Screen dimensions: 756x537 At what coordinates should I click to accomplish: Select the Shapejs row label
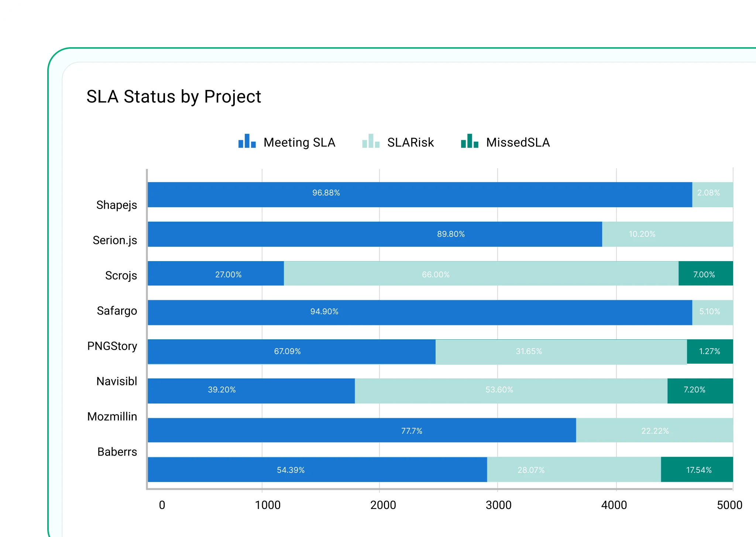pos(117,205)
